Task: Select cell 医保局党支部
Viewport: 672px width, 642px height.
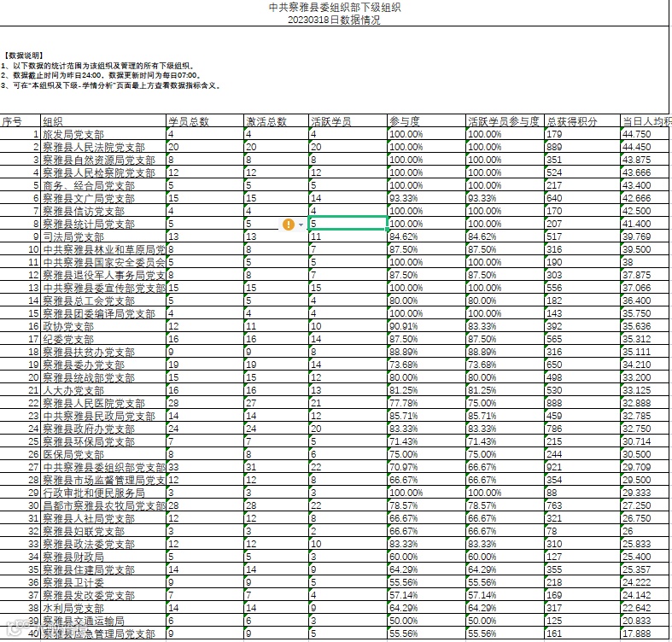Action: click(x=103, y=455)
